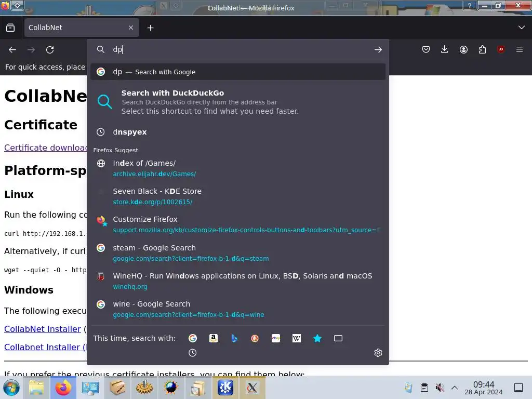The width and height of the screenshot is (532, 399).
Task: Search in open Tabs icon
Action: coord(338,338)
